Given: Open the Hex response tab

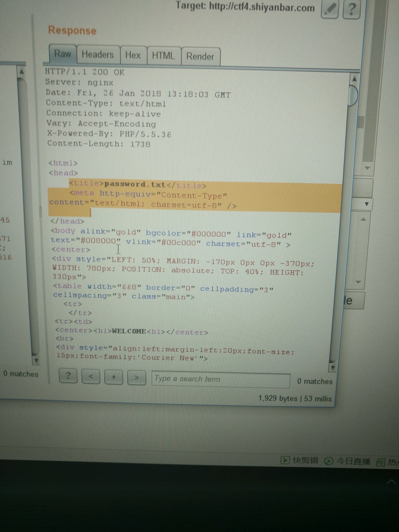Looking at the screenshot, I should (x=133, y=55).
